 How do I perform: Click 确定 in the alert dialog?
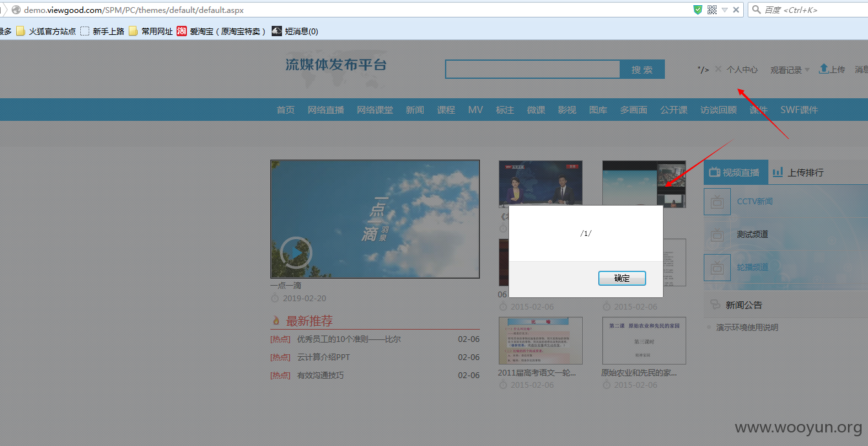click(x=622, y=279)
